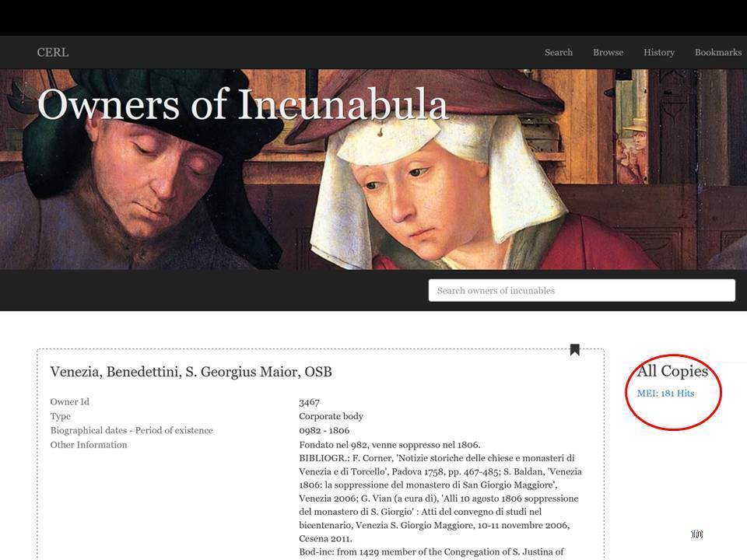The image size is (747, 560).
Task: Open the Browse menu item
Action: (608, 52)
